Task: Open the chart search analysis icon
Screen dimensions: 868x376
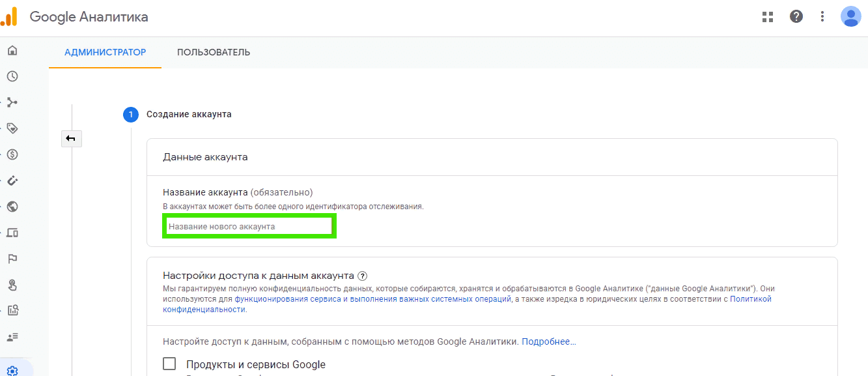Action: 12,311
